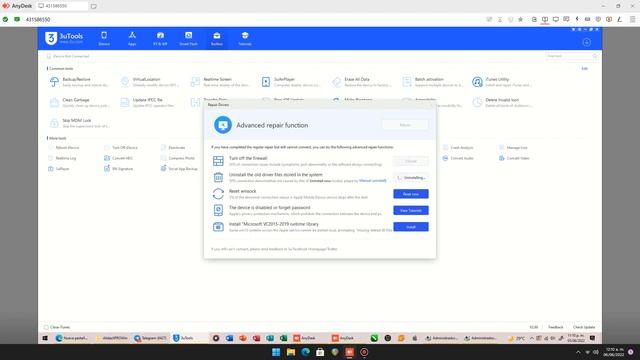This screenshot has height=360, width=640.
Task: Open the Delete Invalid Icon tool
Action: coord(502,102)
